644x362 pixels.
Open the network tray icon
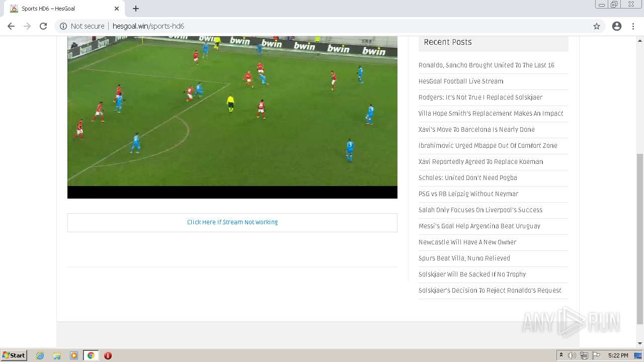tap(584, 355)
